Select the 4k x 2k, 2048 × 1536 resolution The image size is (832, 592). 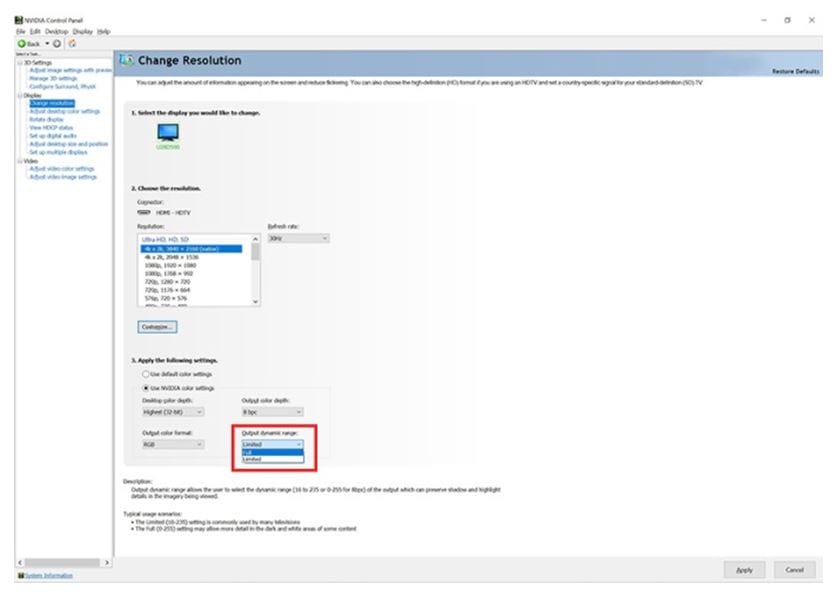coord(171,257)
